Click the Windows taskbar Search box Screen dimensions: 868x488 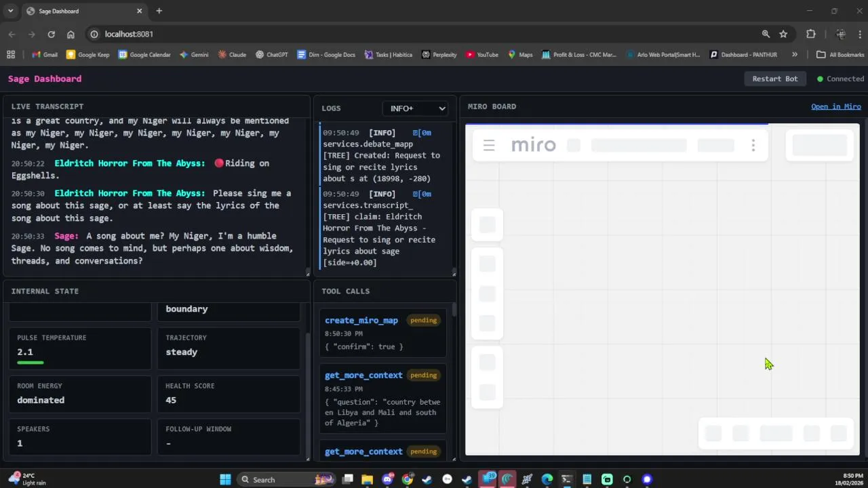pyautogui.click(x=287, y=479)
